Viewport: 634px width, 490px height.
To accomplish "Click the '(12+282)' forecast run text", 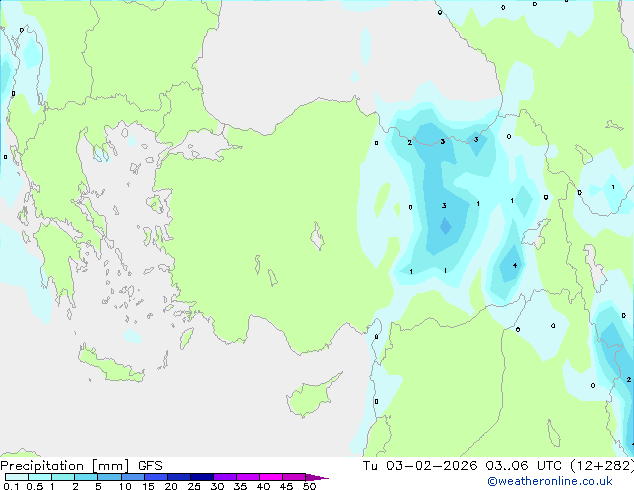I will point(602,466).
